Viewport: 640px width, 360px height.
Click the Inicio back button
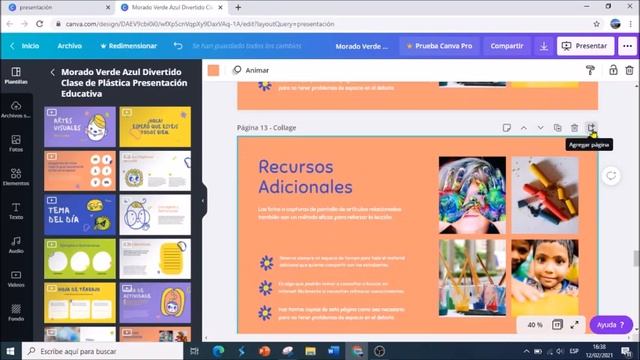click(x=25, y=46)
